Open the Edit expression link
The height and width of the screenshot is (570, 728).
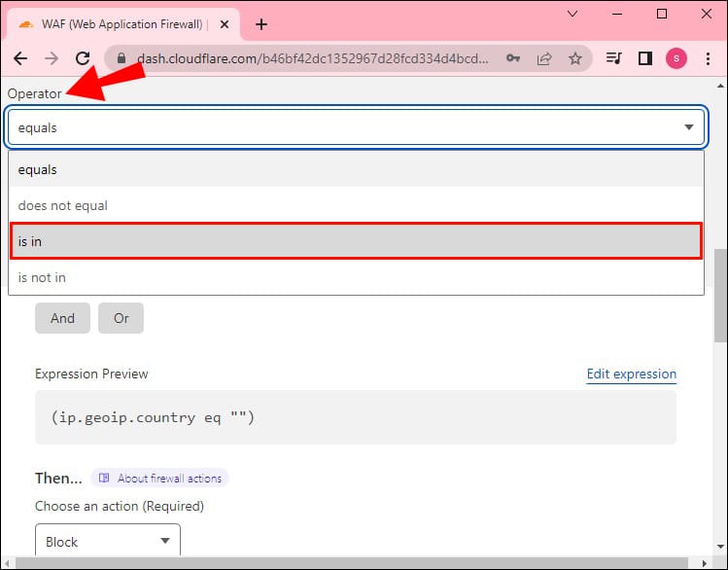(631, 374)
